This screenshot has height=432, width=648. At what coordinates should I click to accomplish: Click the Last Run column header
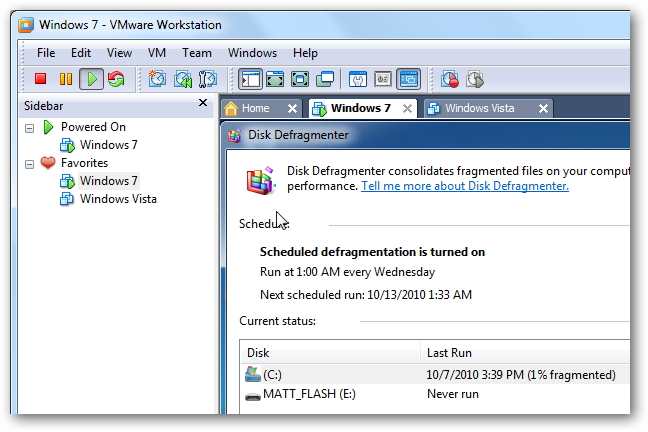click(525, 353)
